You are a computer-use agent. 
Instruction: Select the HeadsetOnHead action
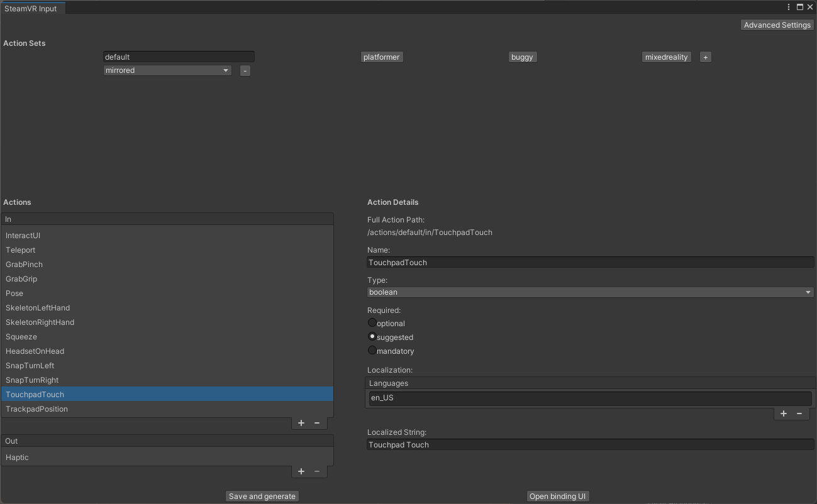click(x=167, y=351)
